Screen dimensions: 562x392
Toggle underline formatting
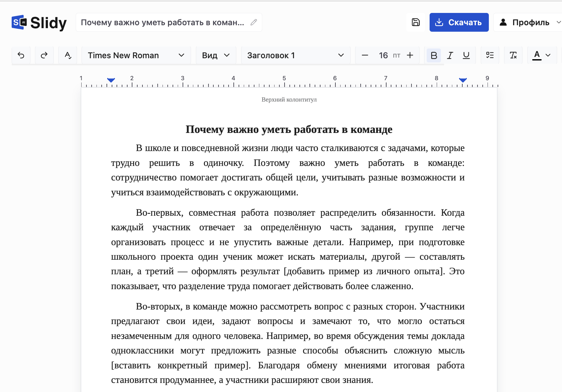pyautogui.click(x=466, y=55)
